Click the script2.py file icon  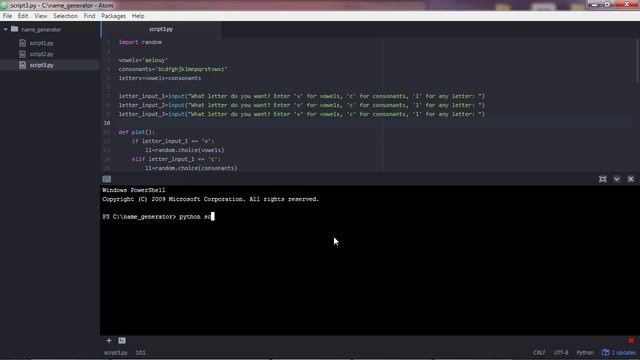[x=22, y=54]
